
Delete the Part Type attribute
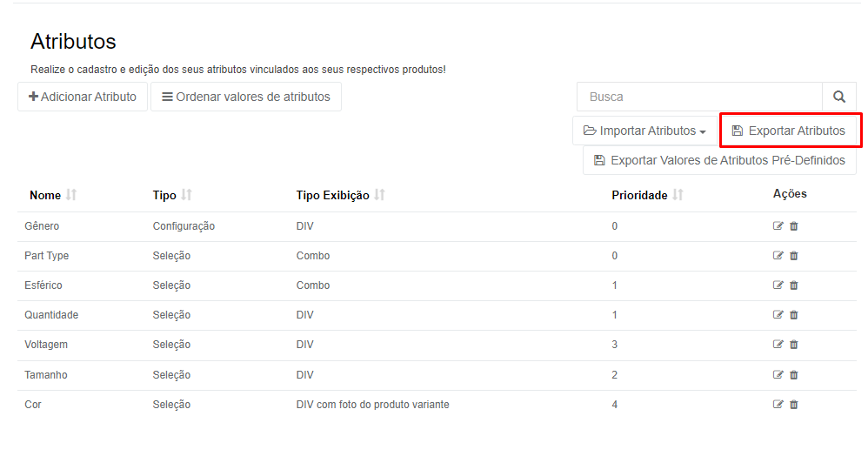(794, 256)
